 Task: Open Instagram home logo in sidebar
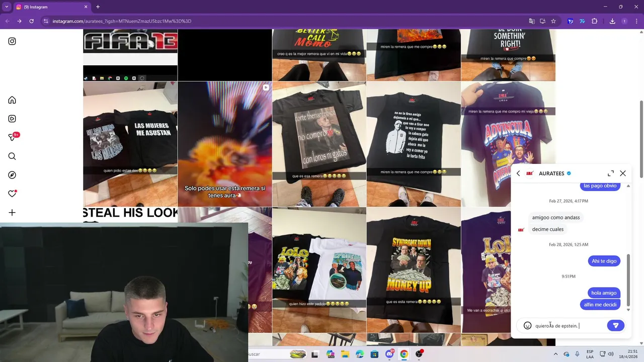(12, 41)
